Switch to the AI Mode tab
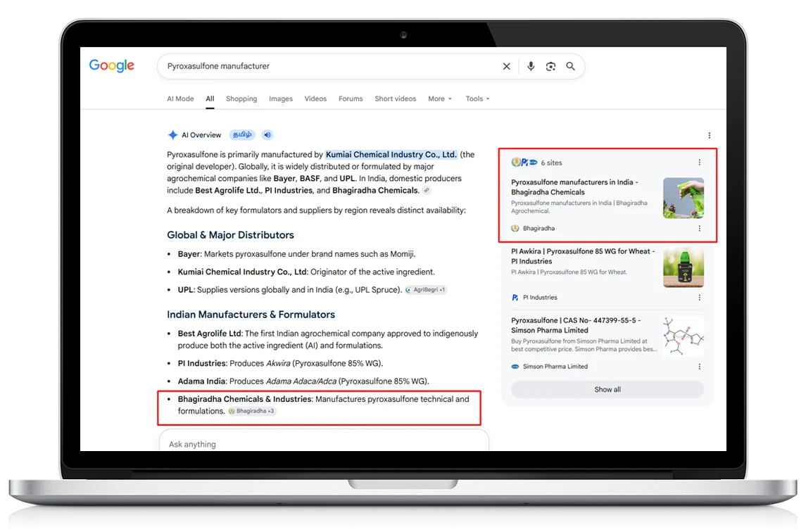 pos(180,99)
